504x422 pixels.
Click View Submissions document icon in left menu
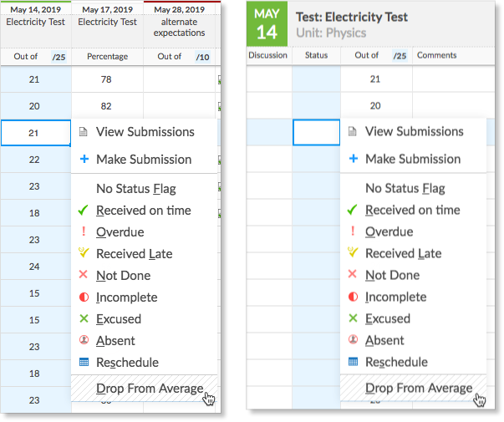84,132
